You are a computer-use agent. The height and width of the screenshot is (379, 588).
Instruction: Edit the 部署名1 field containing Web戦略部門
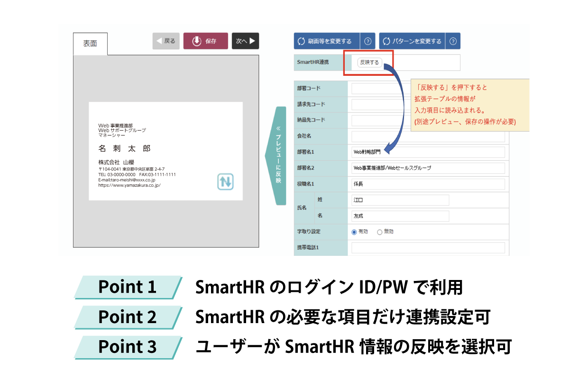[428, 152]
